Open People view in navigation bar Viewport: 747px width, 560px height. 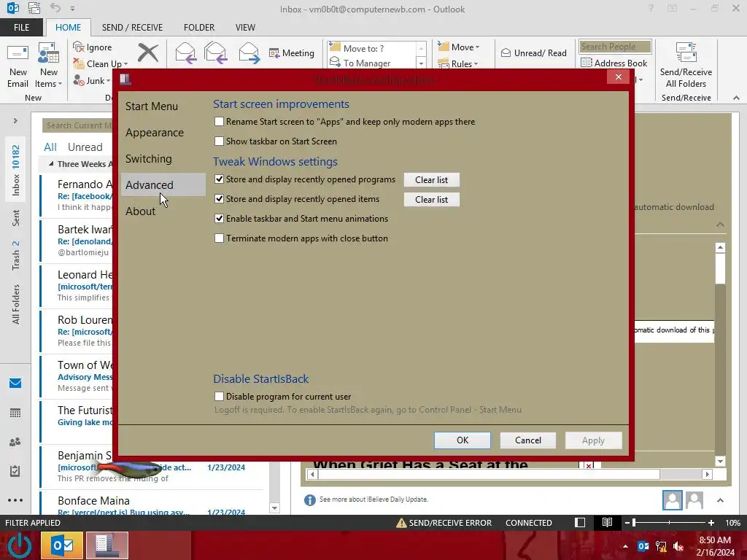15,442
